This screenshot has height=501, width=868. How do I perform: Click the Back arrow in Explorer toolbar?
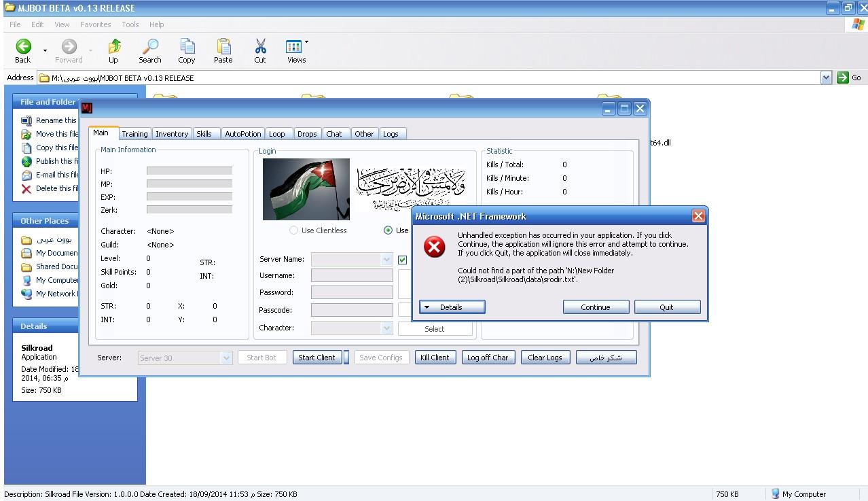pos(23,46)
